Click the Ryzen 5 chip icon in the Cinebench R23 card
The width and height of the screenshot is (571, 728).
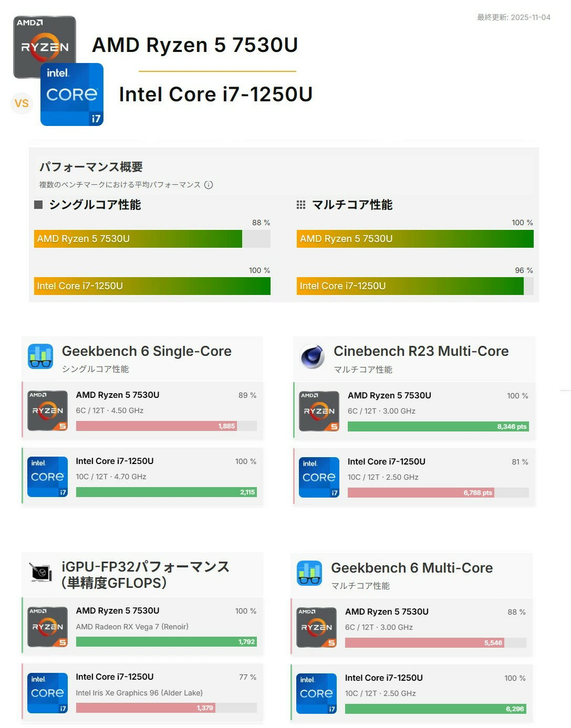[319, 412]
